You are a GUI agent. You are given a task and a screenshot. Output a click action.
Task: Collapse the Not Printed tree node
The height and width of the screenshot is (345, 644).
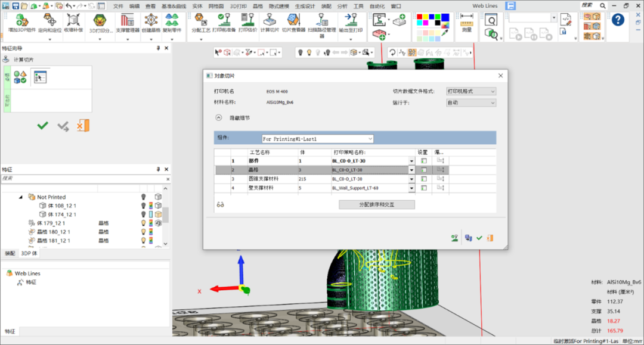(20, 197)
